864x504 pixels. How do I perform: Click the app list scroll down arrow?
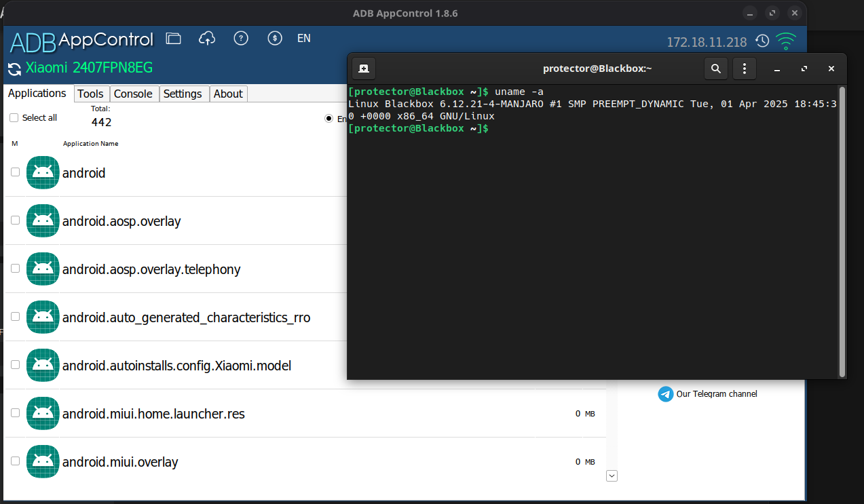[x=612, y=476]
